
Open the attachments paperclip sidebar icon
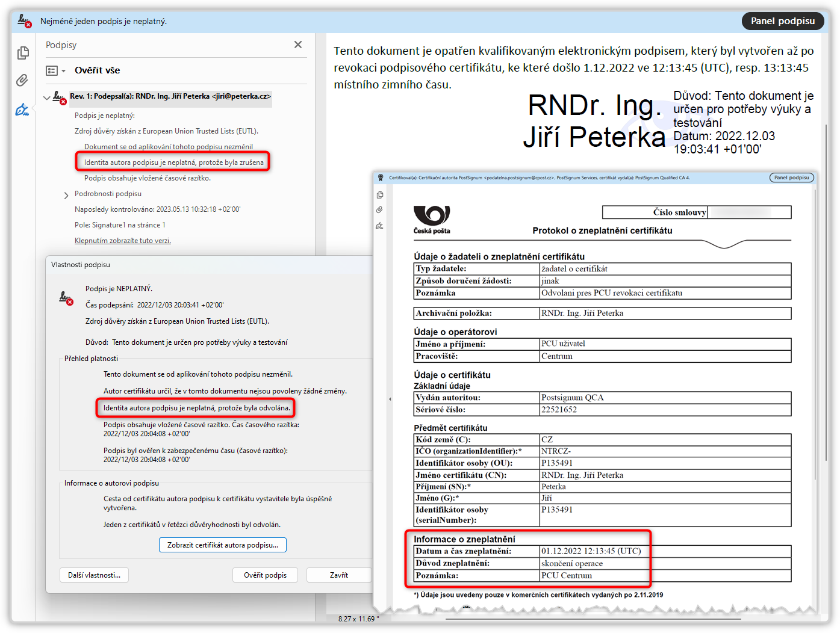tap(22, 81)
